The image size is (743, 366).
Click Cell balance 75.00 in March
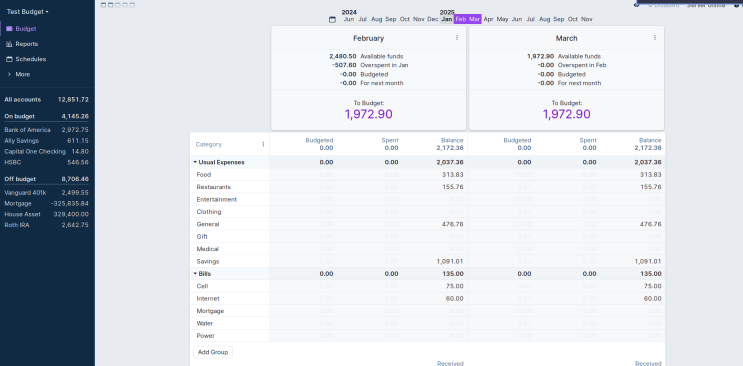click(652, 286)
